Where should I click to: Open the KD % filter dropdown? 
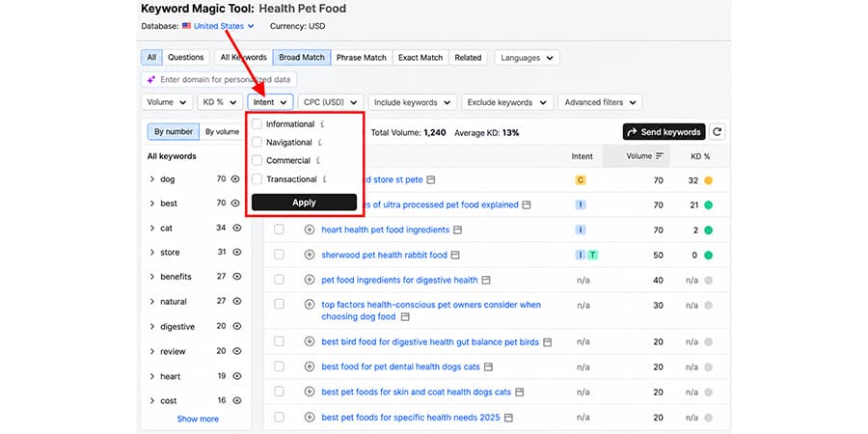[220, 102]
